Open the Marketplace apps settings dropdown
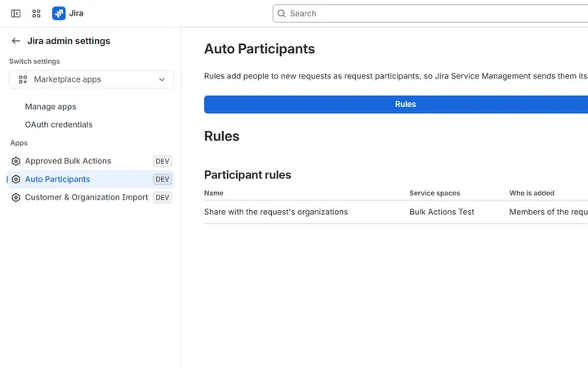 91,79
